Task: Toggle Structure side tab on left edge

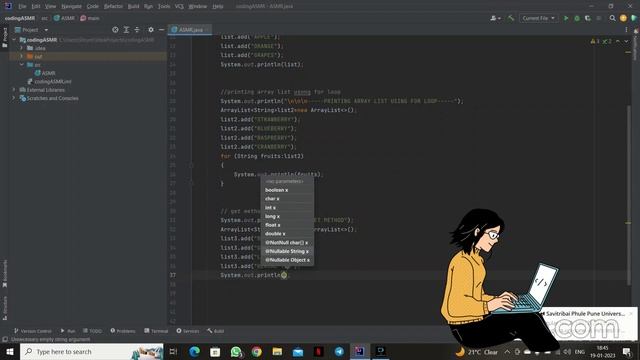Action: [5, 309]
